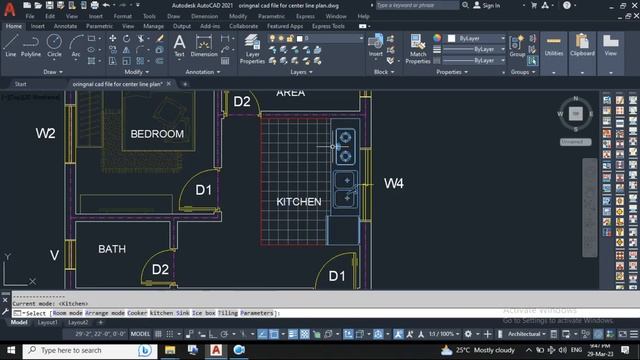Toggle ortho mode in status bar

[x=213, y=334]
